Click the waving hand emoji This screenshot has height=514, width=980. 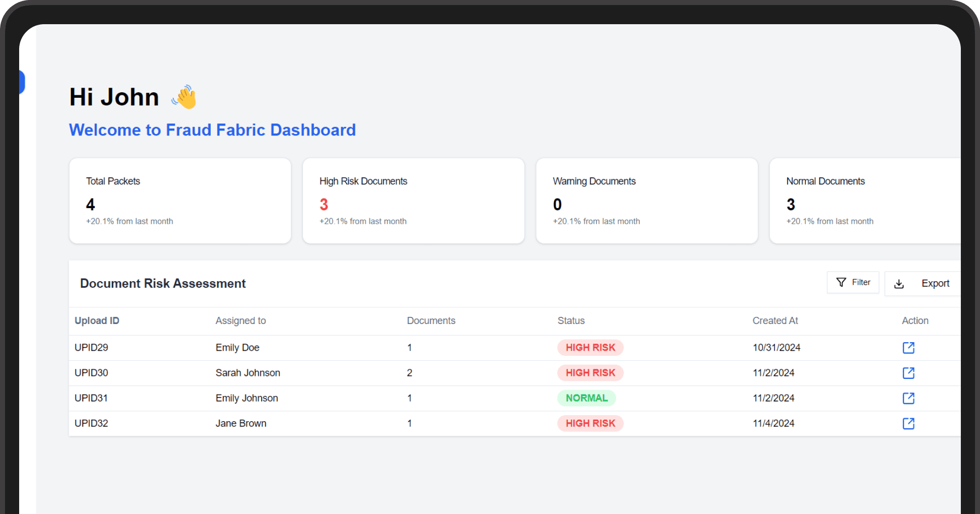(x=184, y=97)
